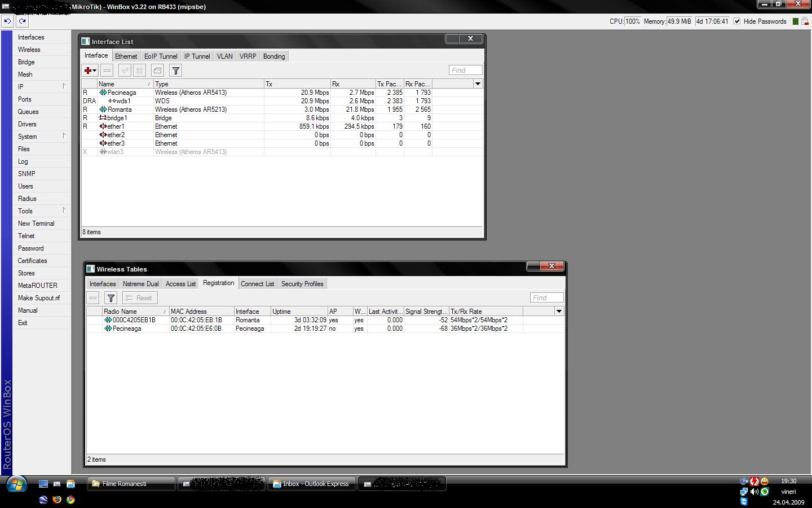812x508 pixels.
Task: Open the Nstreme Dual tab
Action: coord(140,284)
